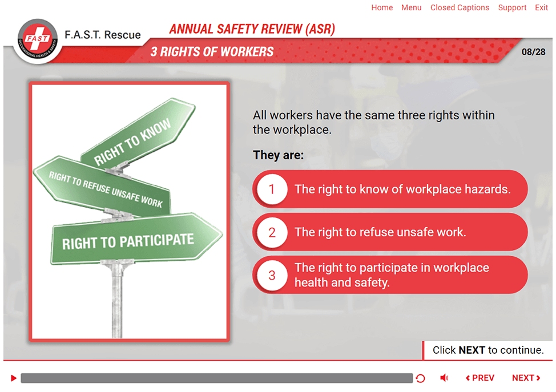
Task: Select 'The right to refuse unsafe work.'
Action: click(x=390, y=232)
